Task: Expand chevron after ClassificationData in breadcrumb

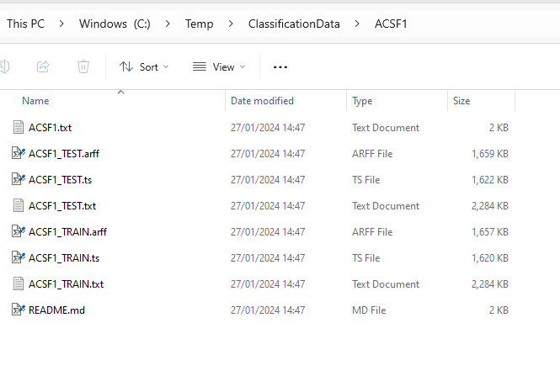Action: tap(357, 24)
